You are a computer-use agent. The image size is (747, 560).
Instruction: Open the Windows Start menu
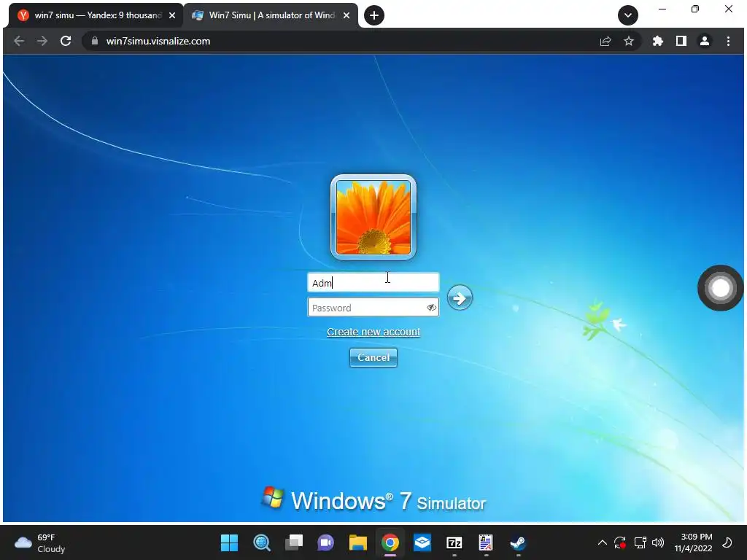pos(229,542)
